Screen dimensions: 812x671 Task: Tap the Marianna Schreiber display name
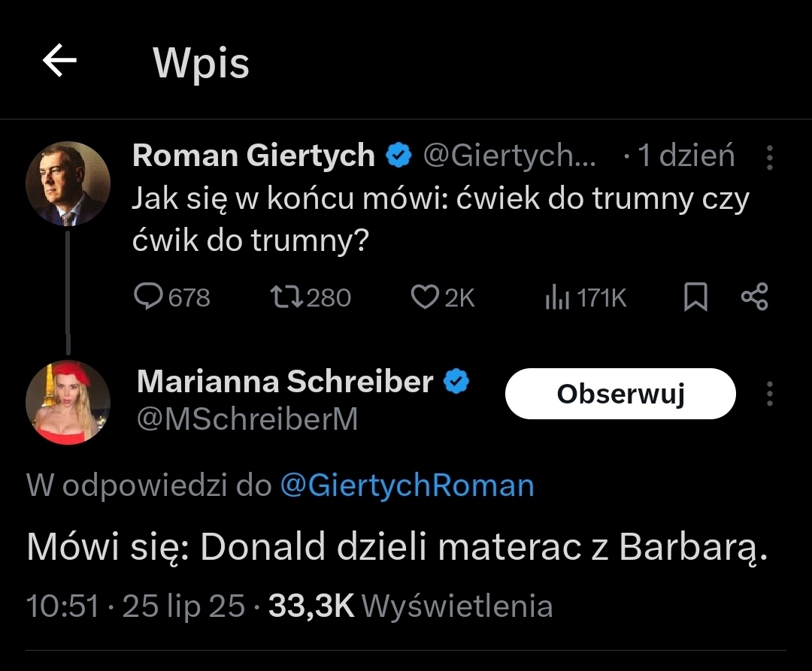tap(285, 382)
